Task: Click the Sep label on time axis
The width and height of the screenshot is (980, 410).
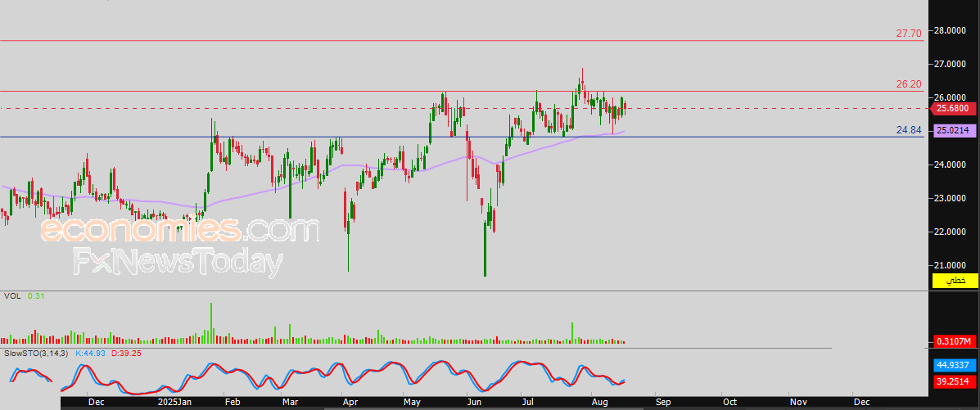Action: 664,402
